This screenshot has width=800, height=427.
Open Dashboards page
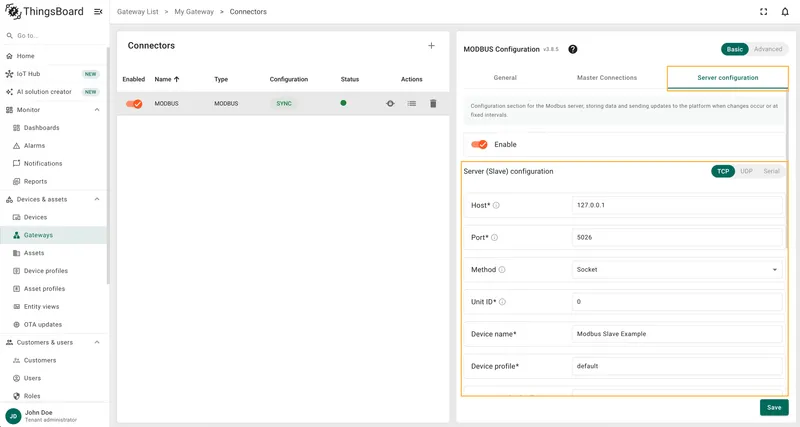(x=54, y=128)
